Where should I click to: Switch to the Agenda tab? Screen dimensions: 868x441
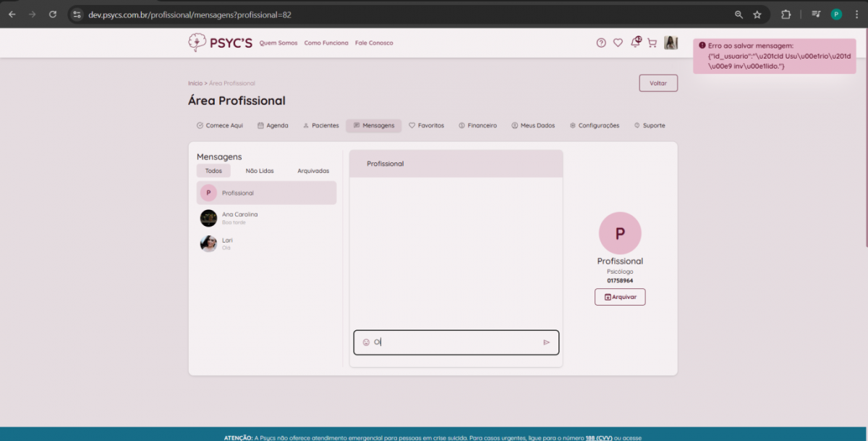[273, 125]
